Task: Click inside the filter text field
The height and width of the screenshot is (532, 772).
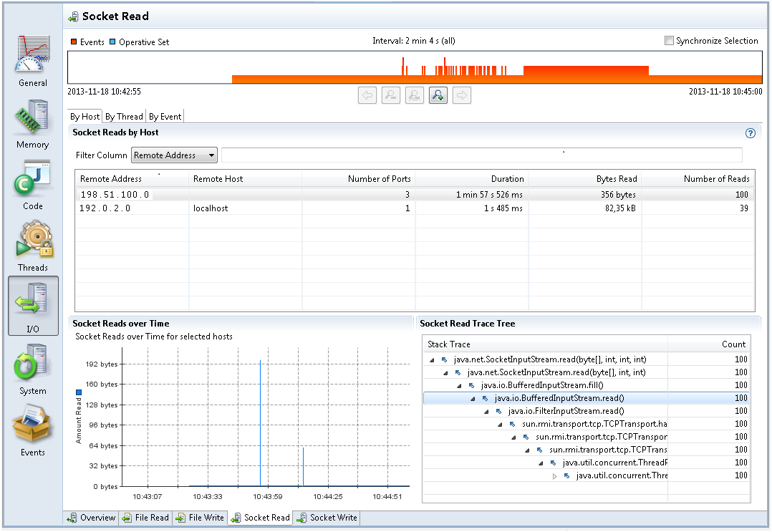Action: pyautogui.click(x=481, y=155)
